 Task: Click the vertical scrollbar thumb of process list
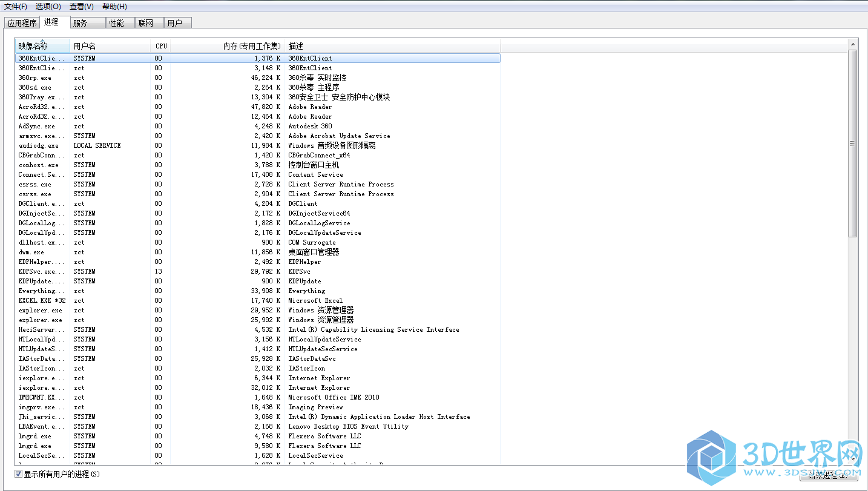click(853, 143)
